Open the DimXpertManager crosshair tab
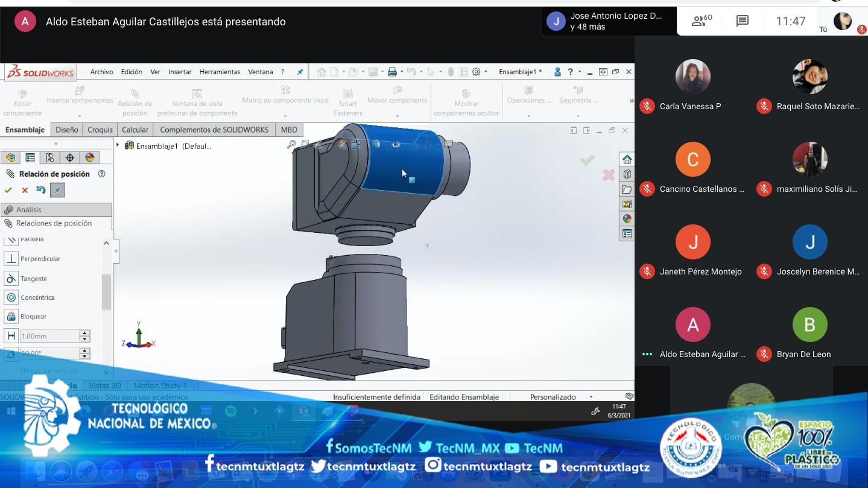The width and height of the screenshot is (868, 488). point(70,158)
